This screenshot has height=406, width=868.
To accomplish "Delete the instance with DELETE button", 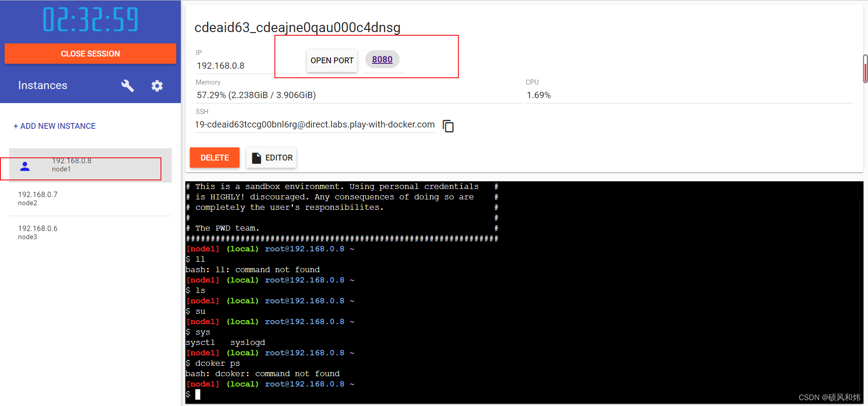I will tap(215, 158).
